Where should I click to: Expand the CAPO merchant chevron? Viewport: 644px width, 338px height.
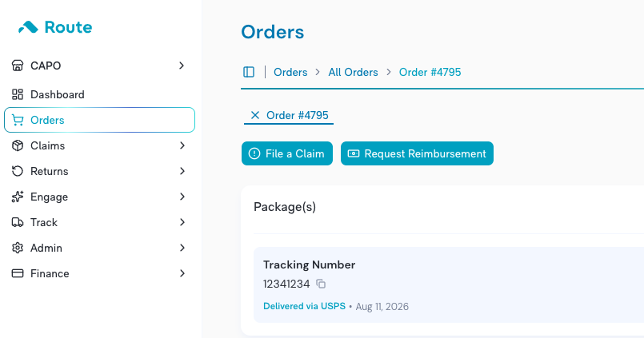[x=182, y=66]
